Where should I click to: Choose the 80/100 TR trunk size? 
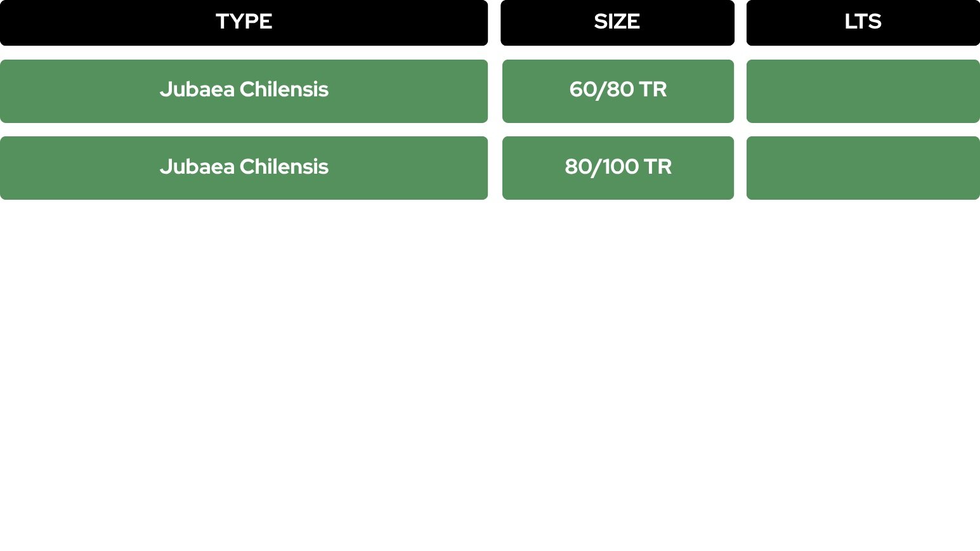[618, 168]
